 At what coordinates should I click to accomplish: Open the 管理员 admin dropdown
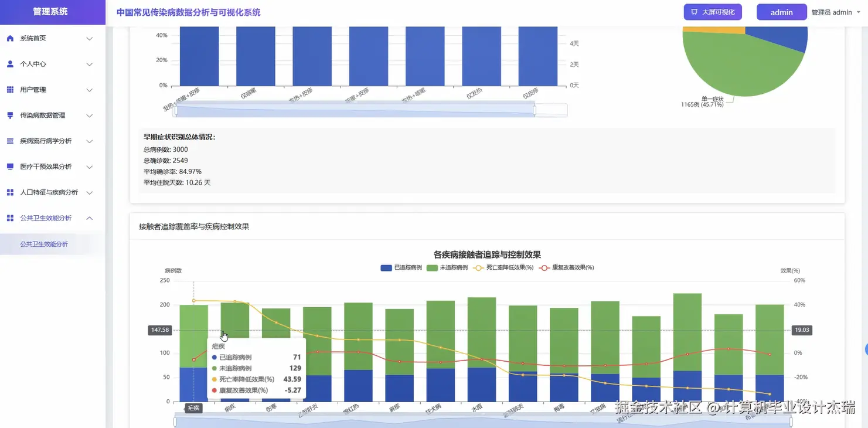coord(835,12)
